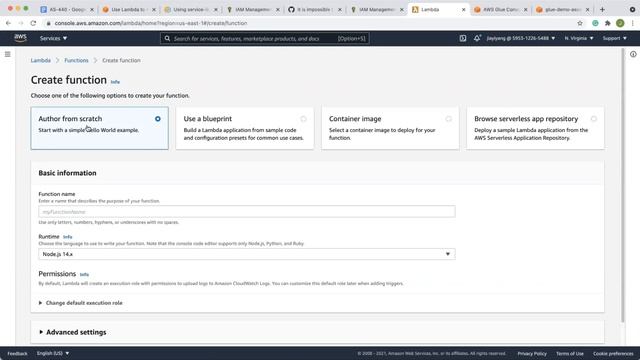The image size is (640, 360).
Task: Open the N. Virginia region dropdown
Action: pyautogui.click(x=579, y=38)
